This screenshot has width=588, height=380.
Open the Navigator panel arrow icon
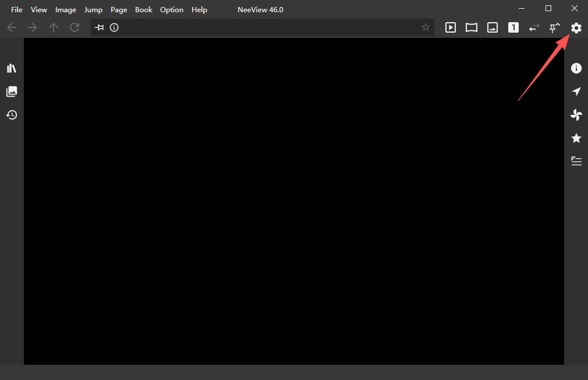point(576,92)
